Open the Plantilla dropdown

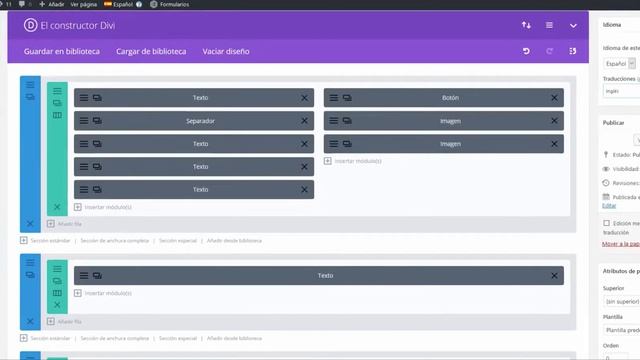tap(621, 330)
